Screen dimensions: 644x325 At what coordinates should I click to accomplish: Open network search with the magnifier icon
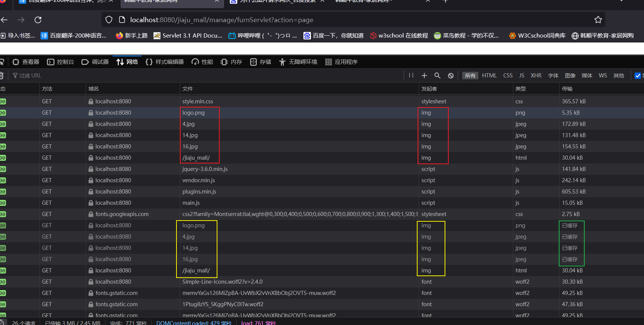pos(437,76)
